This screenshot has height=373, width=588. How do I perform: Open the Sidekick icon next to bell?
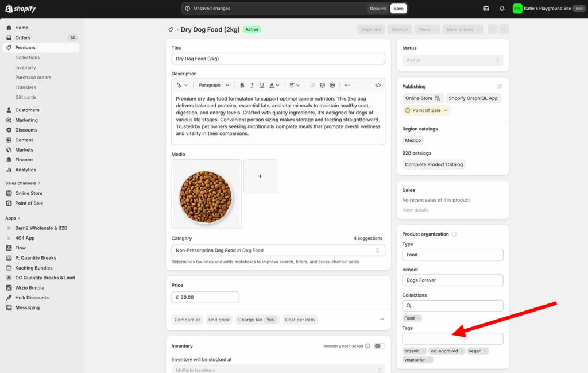(486, 8)
